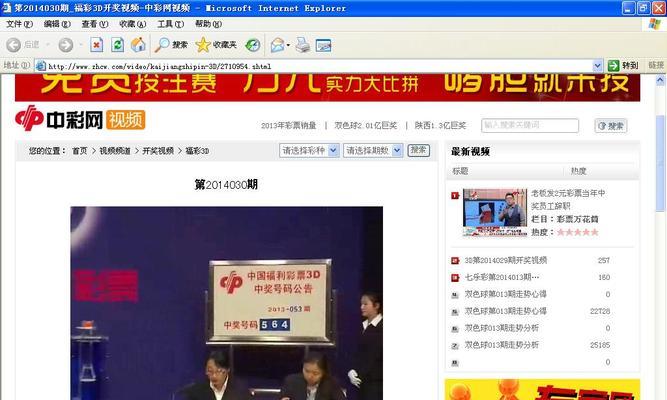Click the IE document icon in title bar

(6, 8)
